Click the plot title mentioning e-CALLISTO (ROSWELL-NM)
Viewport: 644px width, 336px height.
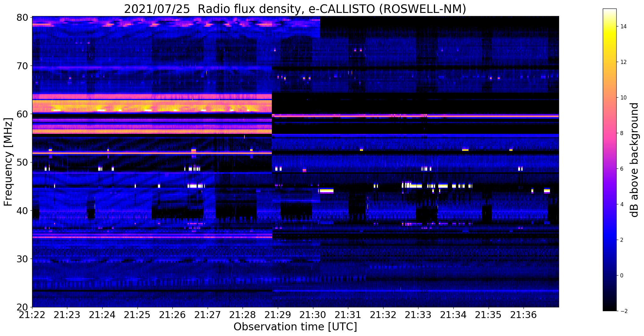(x=295, y=9)
